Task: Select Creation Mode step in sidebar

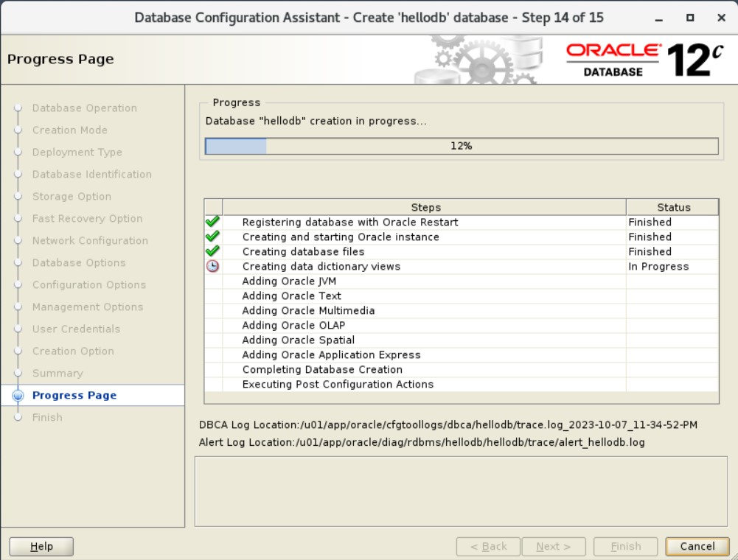Action: pyautogui.click(x=69, y=130)
